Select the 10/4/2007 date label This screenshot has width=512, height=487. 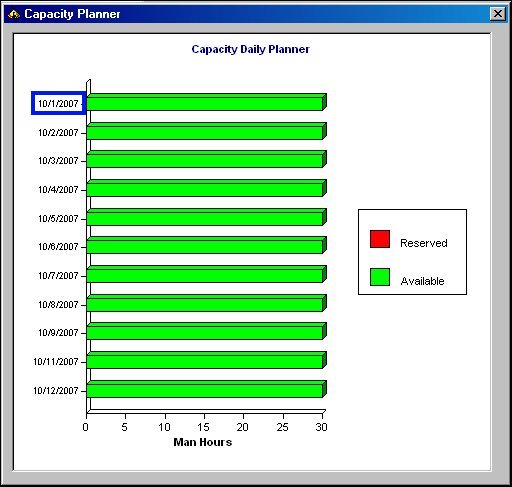pos(58,190)
